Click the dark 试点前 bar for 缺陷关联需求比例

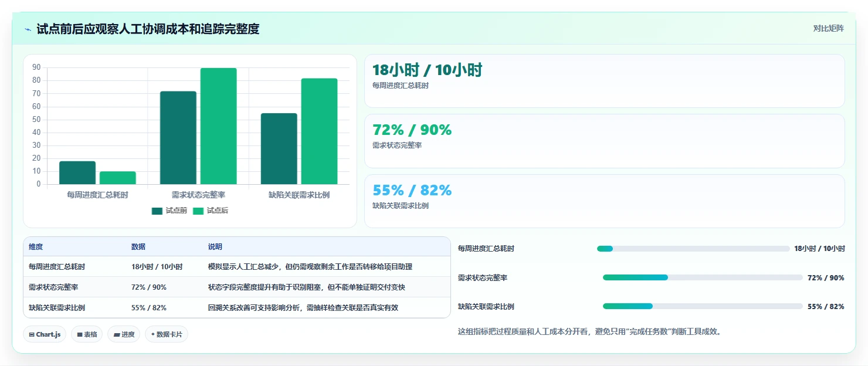point(279,148)
